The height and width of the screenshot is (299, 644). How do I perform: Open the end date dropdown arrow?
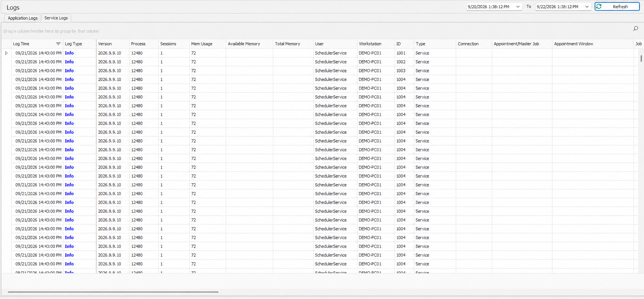click(x=587, y=7)
